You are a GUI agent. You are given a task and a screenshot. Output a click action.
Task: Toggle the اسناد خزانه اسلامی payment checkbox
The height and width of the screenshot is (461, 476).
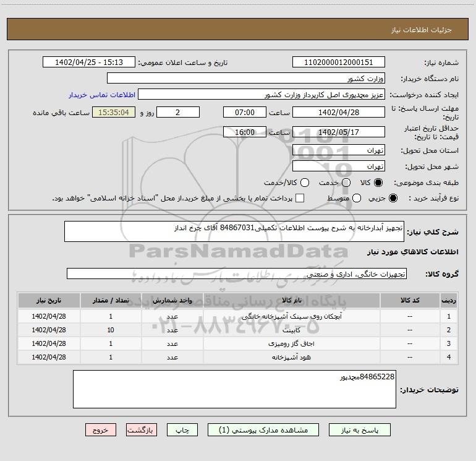click(x=300, y=198)
